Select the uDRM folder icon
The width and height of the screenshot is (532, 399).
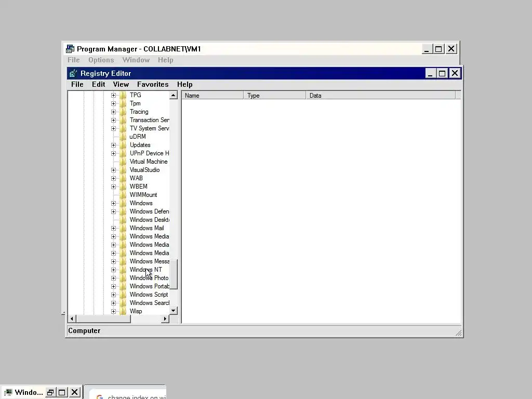click(123, 137)
